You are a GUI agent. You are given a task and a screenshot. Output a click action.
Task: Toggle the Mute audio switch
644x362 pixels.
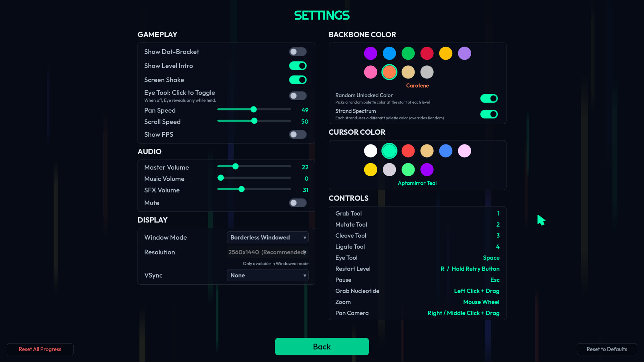click(298, 203)
